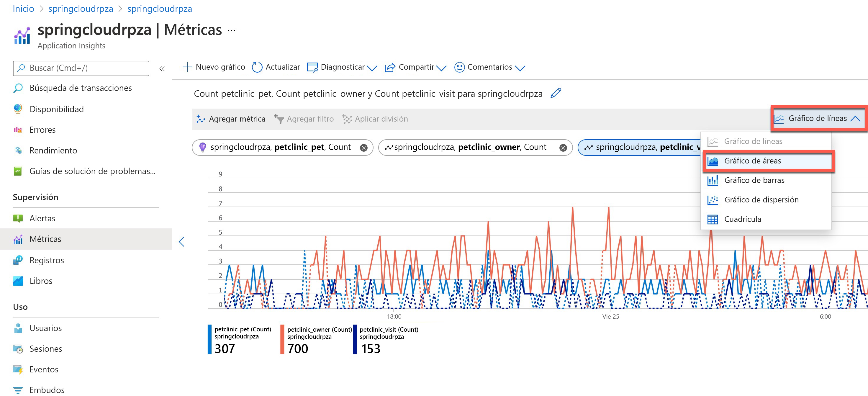Collapse the Gráfico de líneas dropdown
This screenshot has height=396, width=868.
pyautogui.click(x=818, y=118)
